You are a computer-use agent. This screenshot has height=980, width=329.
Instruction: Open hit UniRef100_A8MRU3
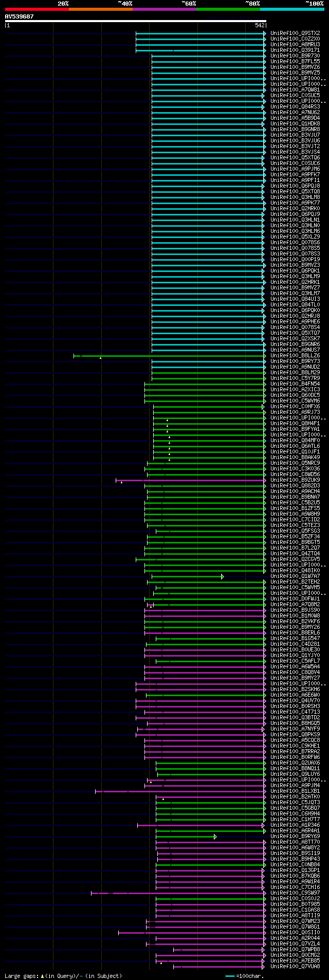(x=295, y=45)
